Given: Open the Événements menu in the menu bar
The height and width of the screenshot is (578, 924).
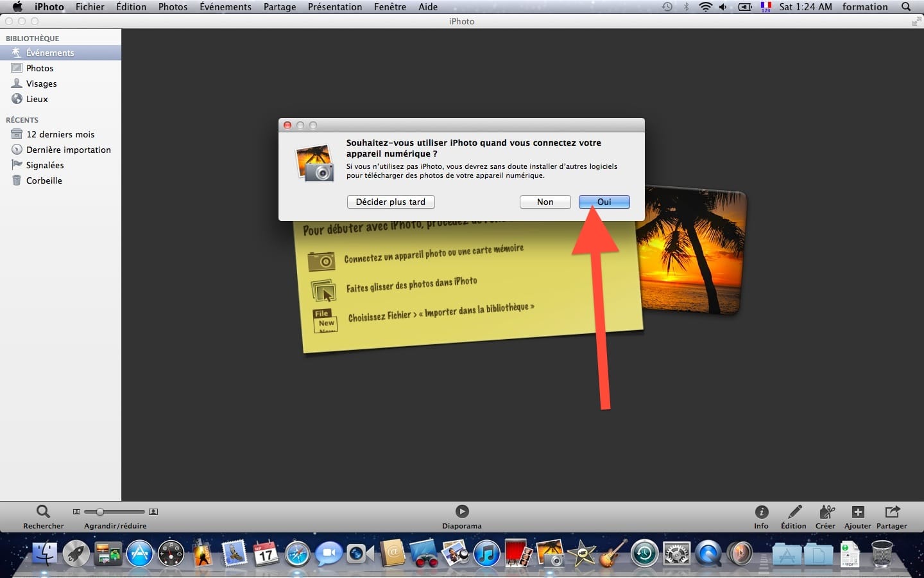Looking at the screenshot, I should pos(226,7).
